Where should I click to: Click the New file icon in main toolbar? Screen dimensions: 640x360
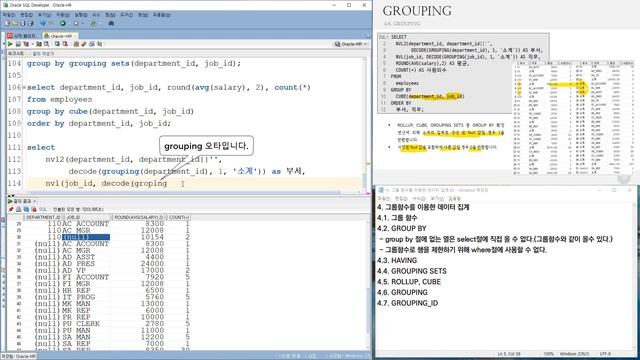[x=7, y=23]
